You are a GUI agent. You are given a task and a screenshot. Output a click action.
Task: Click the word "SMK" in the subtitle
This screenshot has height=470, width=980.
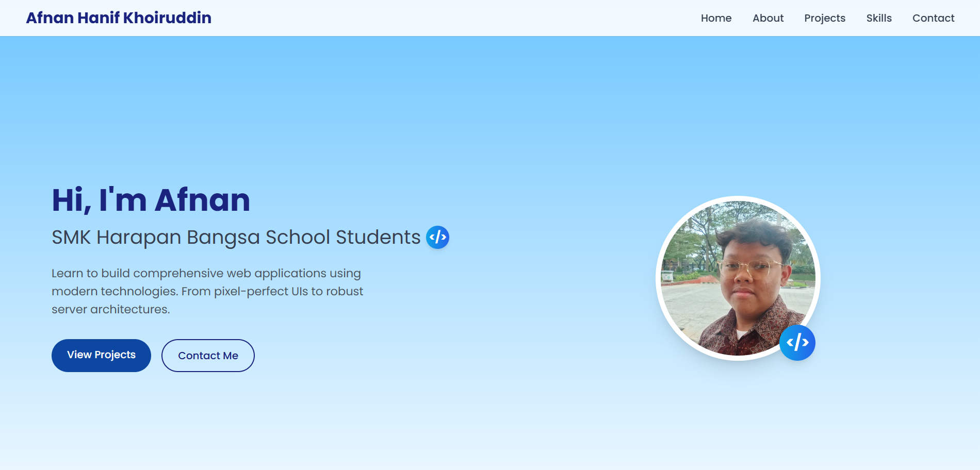(71, 238)
